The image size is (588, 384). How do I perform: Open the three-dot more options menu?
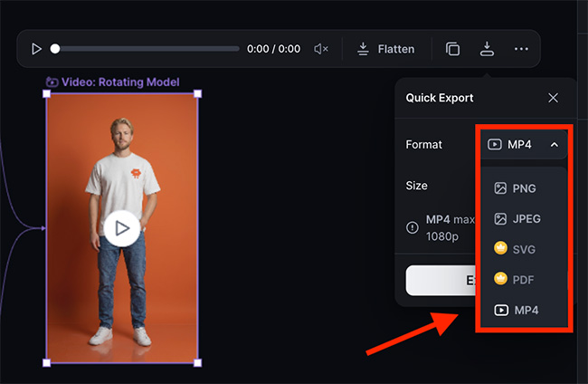pos(521,49)
